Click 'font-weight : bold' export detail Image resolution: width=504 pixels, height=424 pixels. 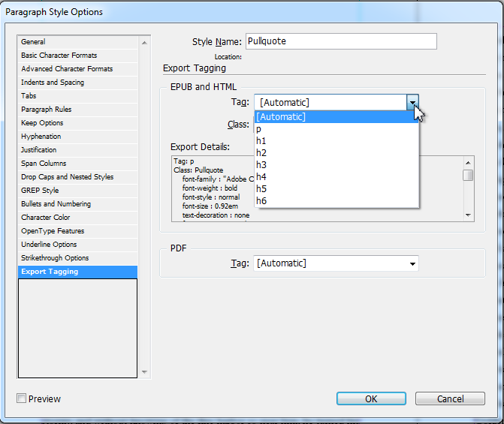click(x=210, y=188)
